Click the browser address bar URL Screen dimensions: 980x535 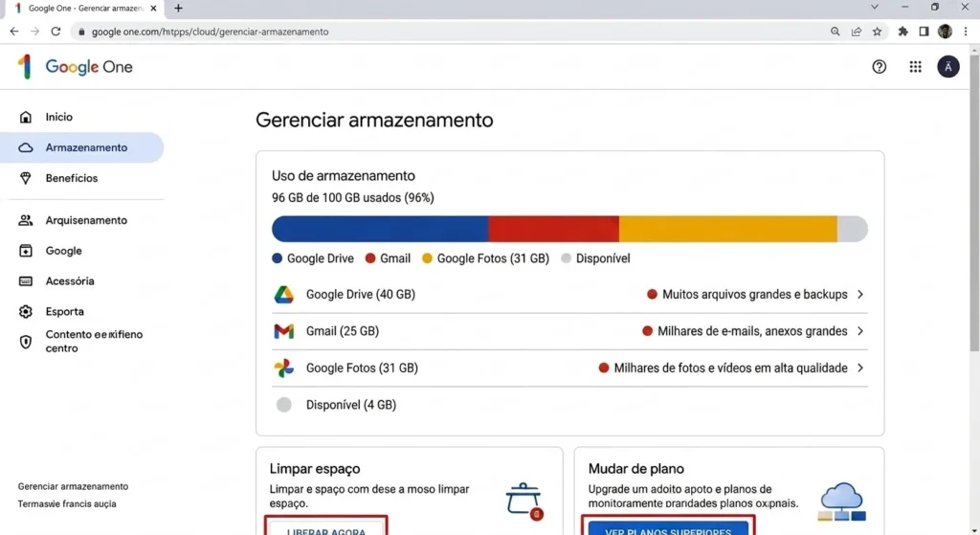[210, 32]
